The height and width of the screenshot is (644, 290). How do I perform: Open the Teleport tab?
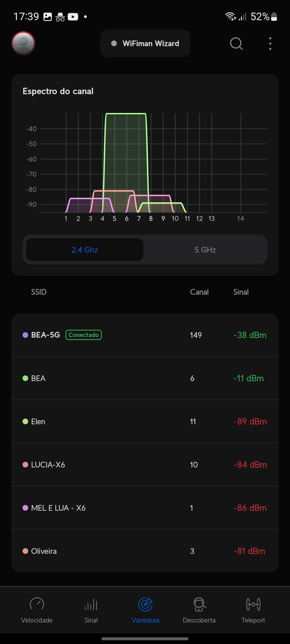253,610
